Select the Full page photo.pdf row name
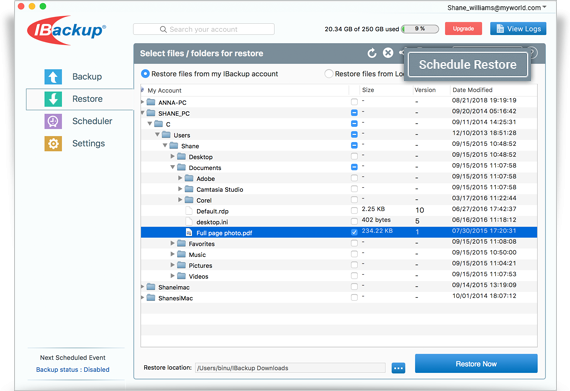Screen dimensions: 570x391 click(224, 233)
